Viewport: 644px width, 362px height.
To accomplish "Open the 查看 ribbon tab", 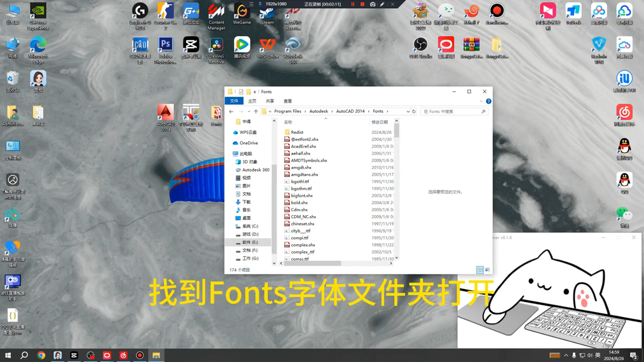I will pos(287,101).
